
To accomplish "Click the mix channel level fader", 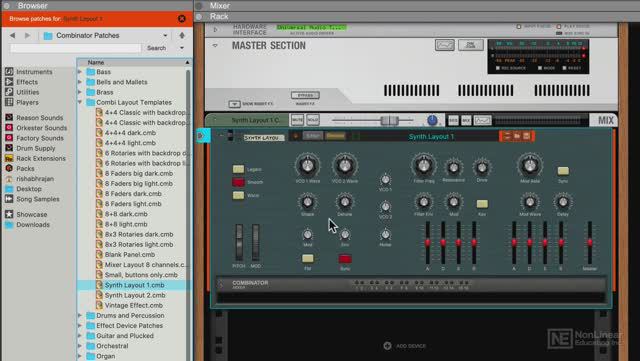I will tap(389, 120).
